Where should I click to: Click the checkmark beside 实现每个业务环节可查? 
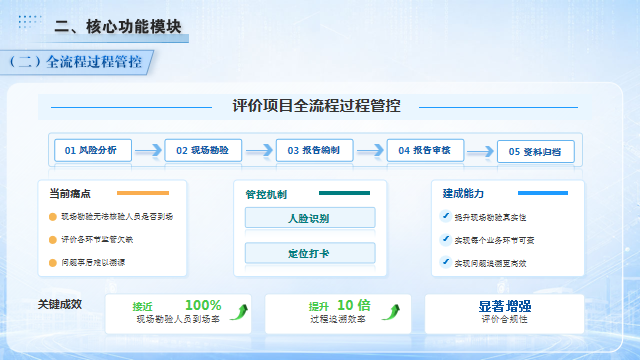pos(446,240)
